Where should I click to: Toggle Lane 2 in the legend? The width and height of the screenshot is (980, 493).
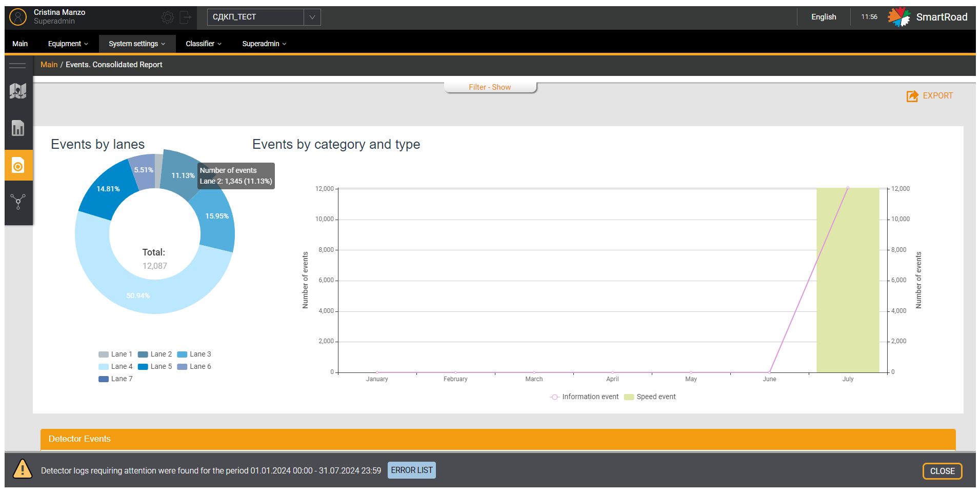[155, 354]
